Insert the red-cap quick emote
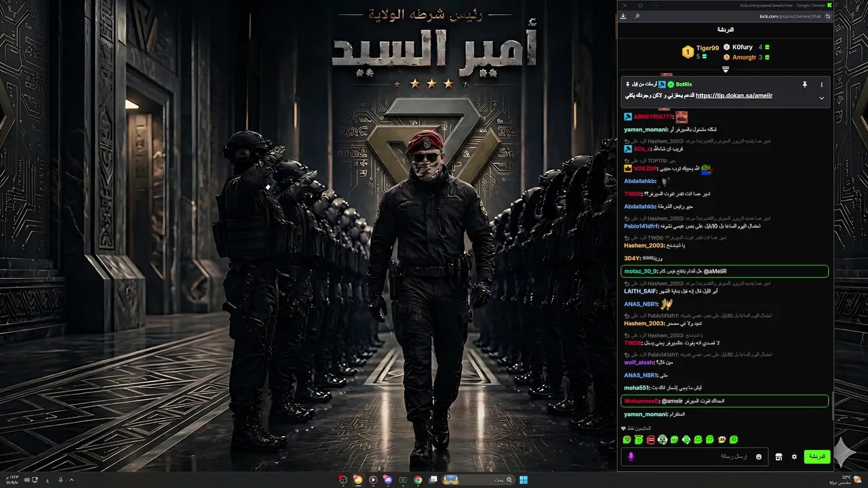Image resolution: width=868 pixels, height=488 pixels. (722, 440)
